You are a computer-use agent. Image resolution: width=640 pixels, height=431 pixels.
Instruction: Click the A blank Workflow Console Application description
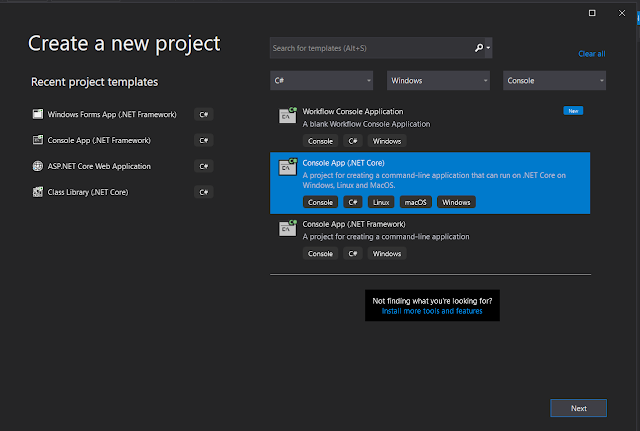tap(367, 124)
